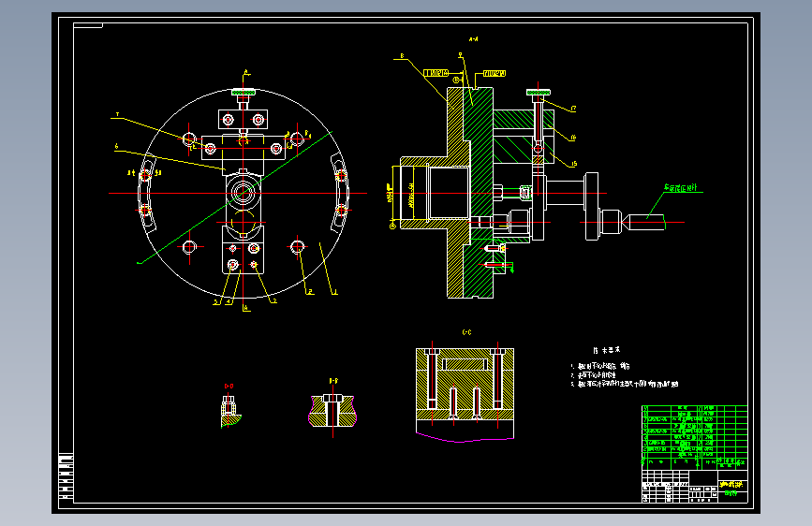Click part callout number 16 in section view
This screenshot has width=812, height=526.
click(x=573, y=138)
